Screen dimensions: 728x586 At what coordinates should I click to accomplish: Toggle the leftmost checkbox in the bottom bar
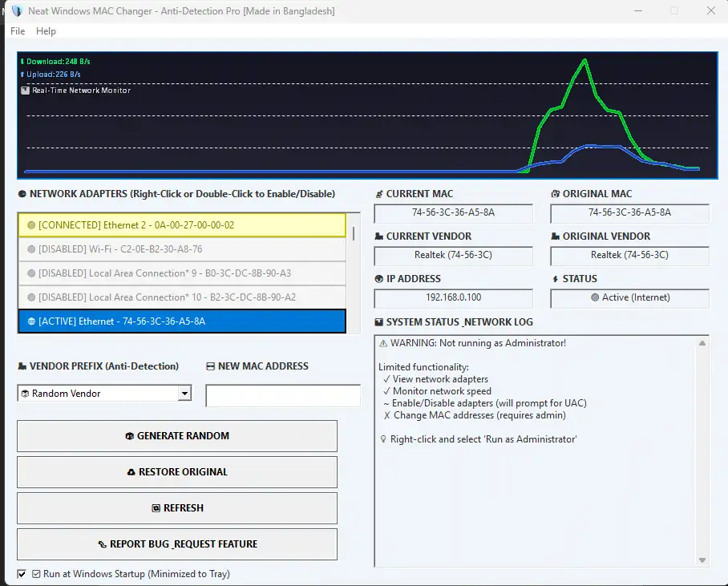coord(22,574)
